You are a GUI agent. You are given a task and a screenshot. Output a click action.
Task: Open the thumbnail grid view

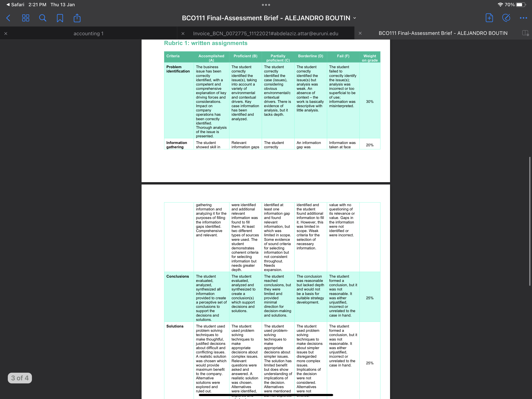pos(26,18)
